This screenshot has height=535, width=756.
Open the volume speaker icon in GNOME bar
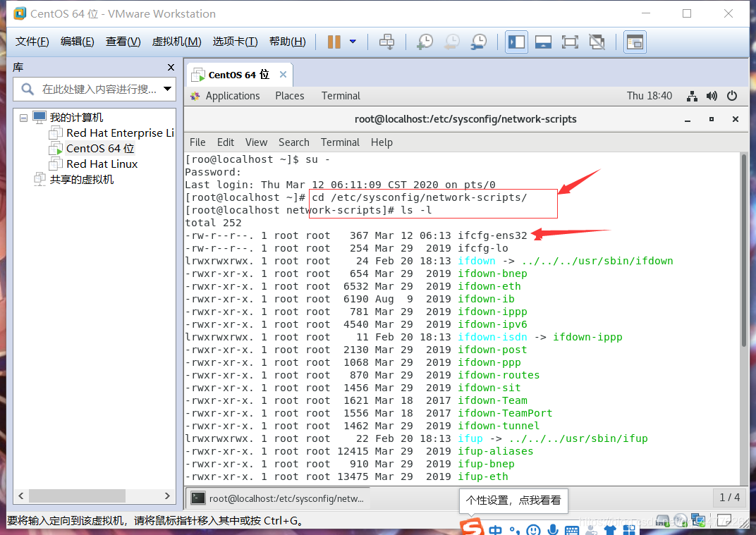point(712,96)
